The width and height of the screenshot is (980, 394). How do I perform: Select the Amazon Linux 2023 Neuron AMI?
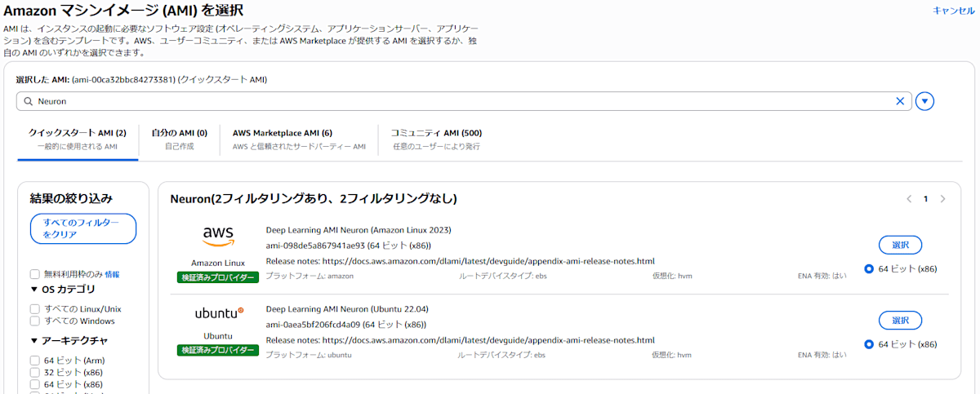pos(900,245)
